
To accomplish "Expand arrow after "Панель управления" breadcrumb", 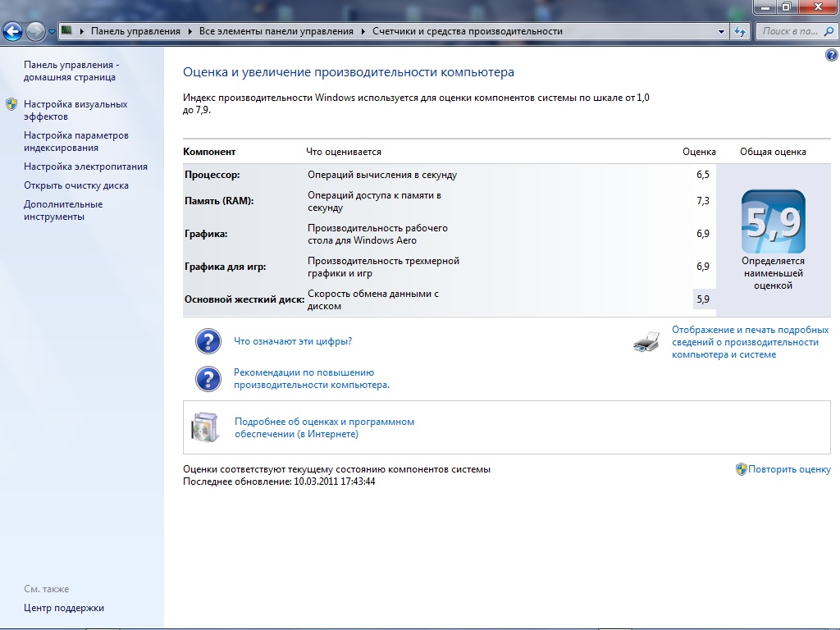I will (x=189, y=31).
